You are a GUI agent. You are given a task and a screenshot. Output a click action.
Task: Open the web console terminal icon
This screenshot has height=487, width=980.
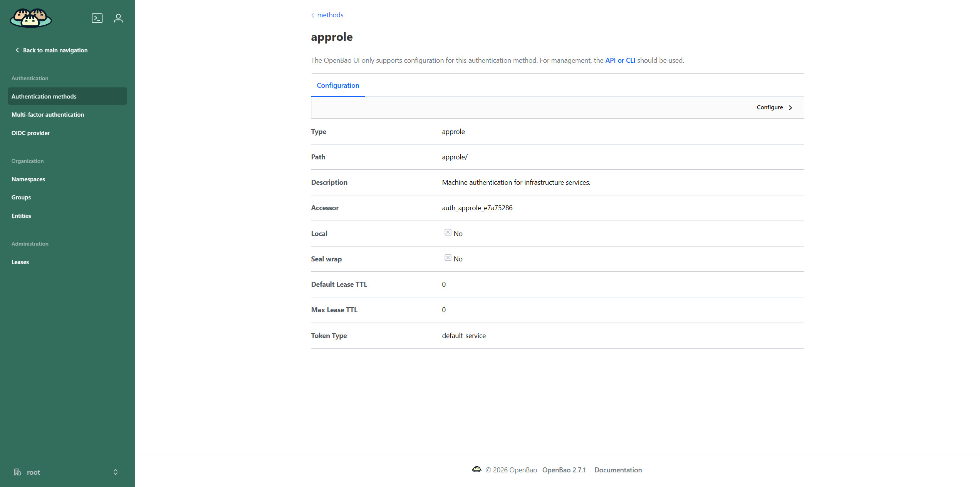(x=97, y=18)
